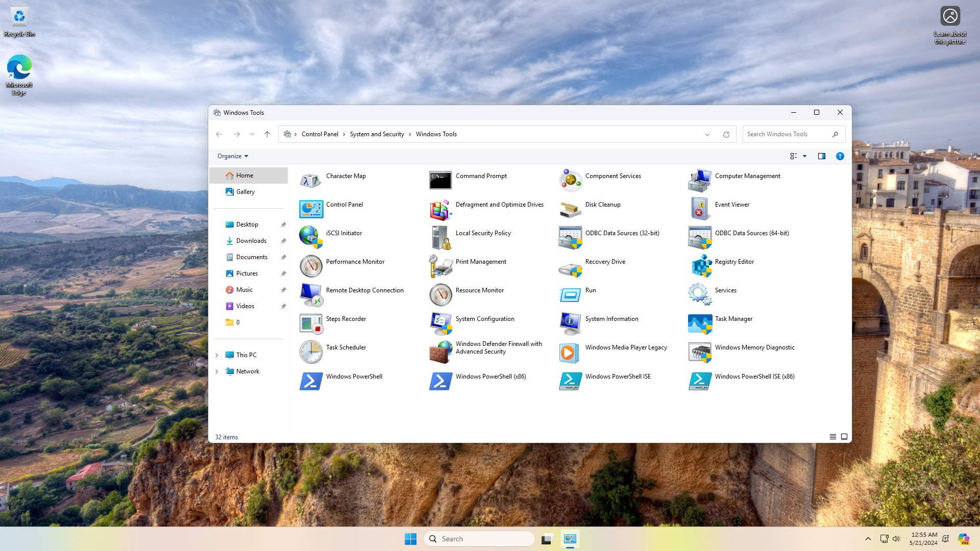Toggle the preview pane button
This screenshot has height=551, width=980.
point(821,156)
